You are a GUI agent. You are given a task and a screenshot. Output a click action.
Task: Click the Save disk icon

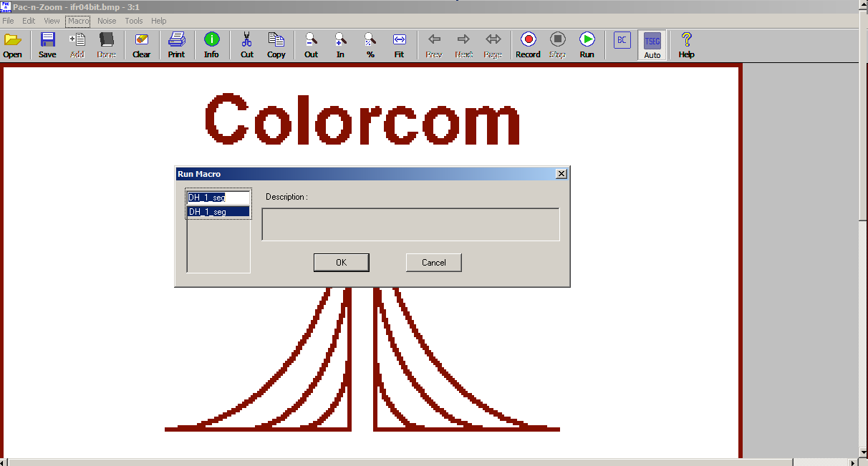click(47, 45)
